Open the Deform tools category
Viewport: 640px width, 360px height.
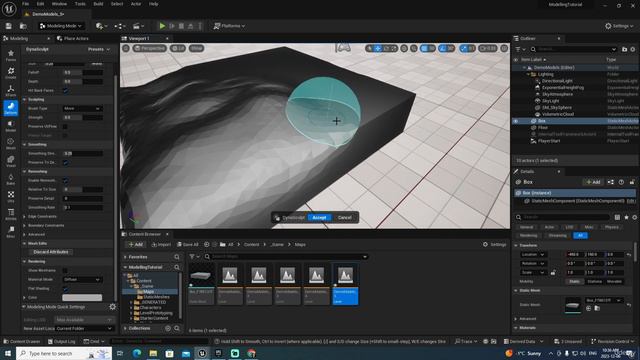click(x=11, y=108)
